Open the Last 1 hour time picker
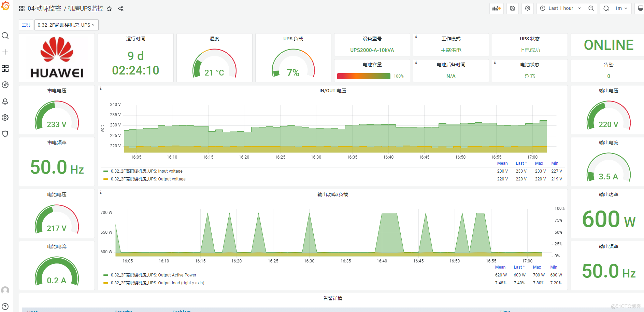Image resolution: width=644 pixels, height=312 pixels. coord(561,9)
